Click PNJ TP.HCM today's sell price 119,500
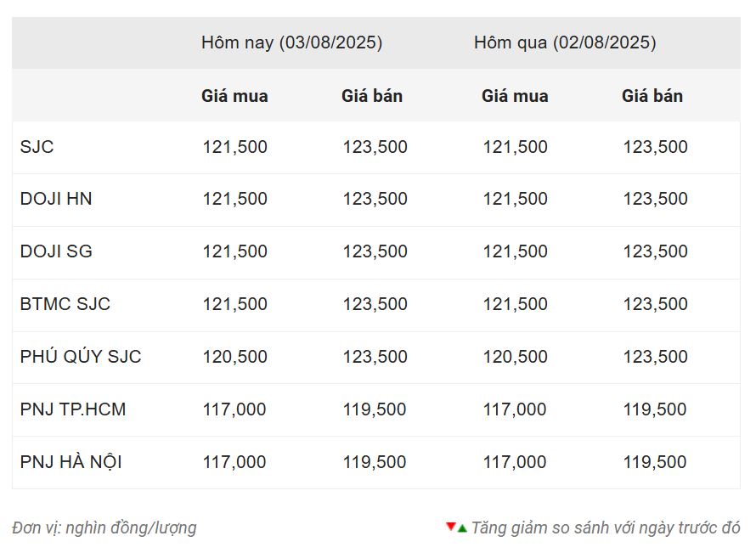Image resolution: width=756 pixels, height=553 pixels. click(x=375, y=409)
